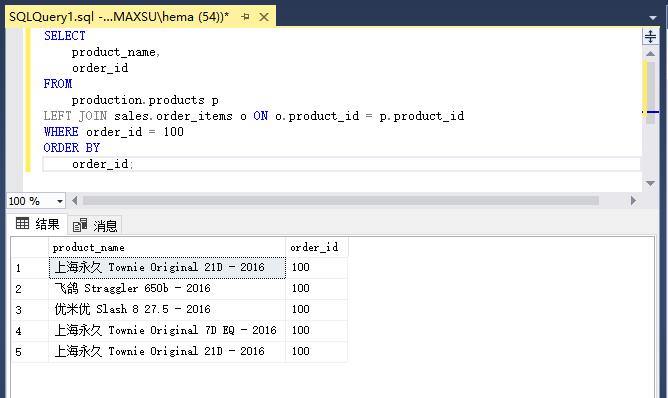668x398 pixels.
Task: Switch to the 结果 tab
Action: (38, 224)
